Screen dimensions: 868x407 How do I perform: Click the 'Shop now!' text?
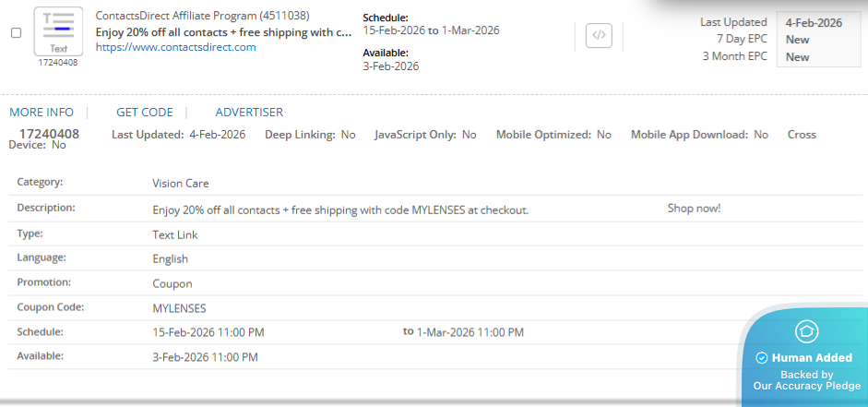(x=694, y=209)
